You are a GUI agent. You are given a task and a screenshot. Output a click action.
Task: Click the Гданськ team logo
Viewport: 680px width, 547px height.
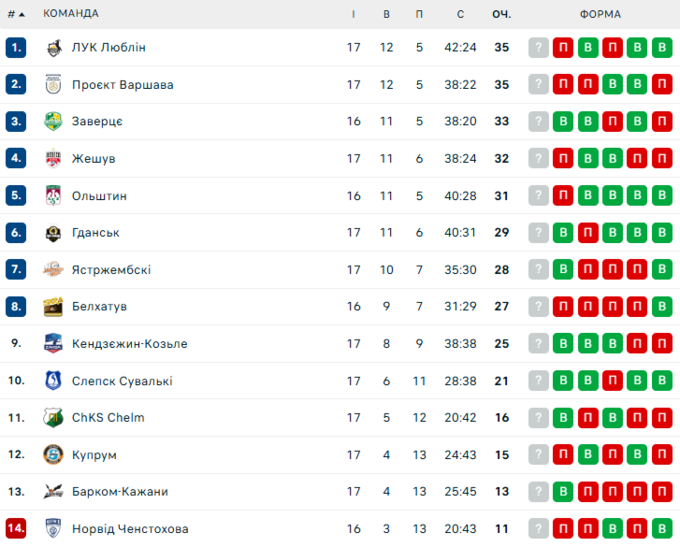[x=54, y=233]
